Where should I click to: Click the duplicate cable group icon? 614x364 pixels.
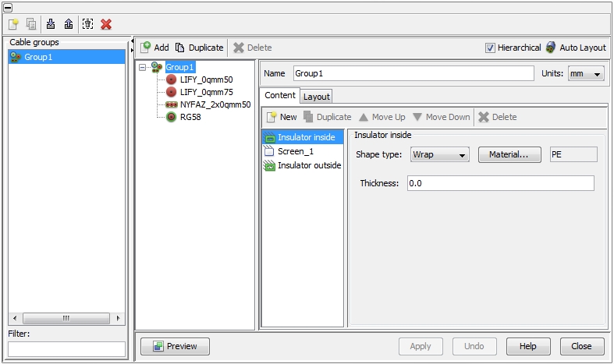pyautogui.click(x=31, y=24)
